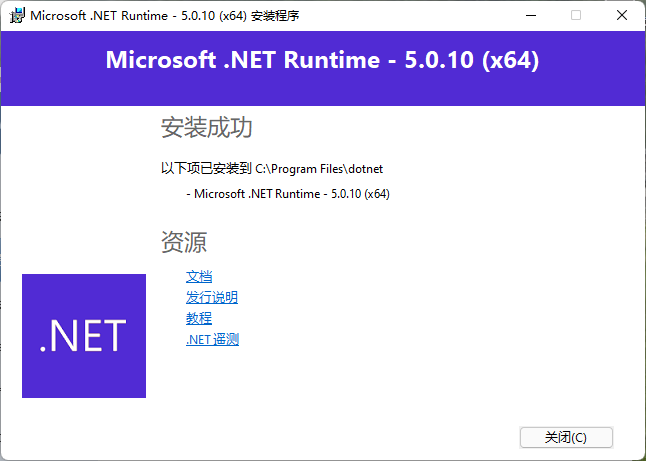The height and width of the screenshot is (461, 646).
Task: Open the .NET 遥测 telemetry link
Action: click(x=212, y=339)
